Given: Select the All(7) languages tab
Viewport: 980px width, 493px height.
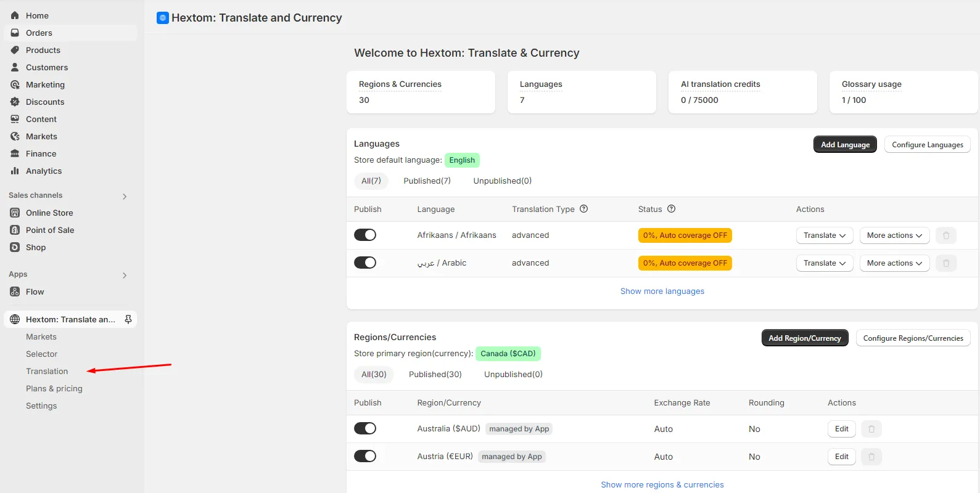Looking at the screenshot, I should click(x=371, y=181).
